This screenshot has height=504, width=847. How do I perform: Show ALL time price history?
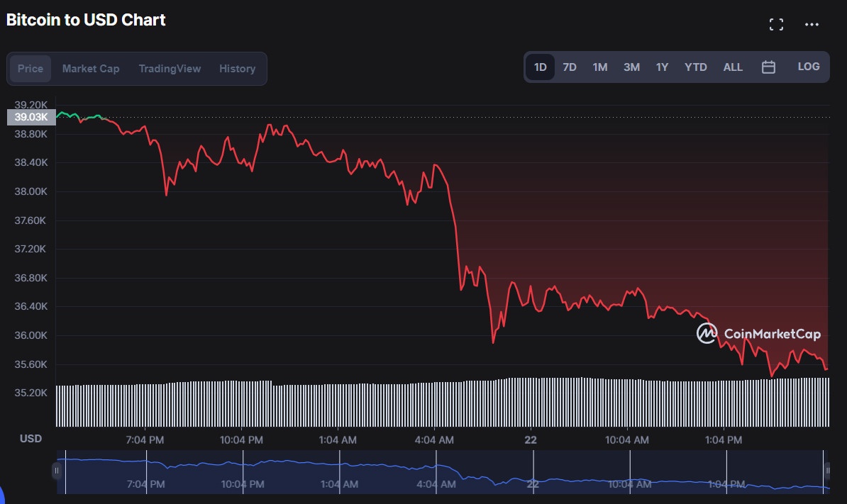click(733, 67)
